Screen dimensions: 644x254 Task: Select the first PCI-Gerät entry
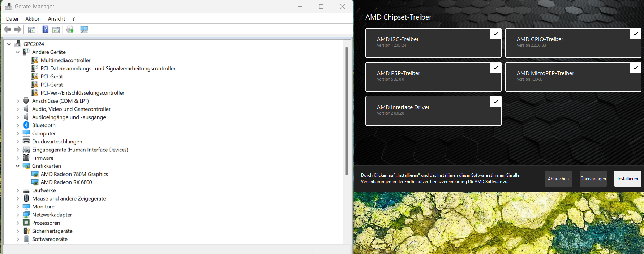52,77
